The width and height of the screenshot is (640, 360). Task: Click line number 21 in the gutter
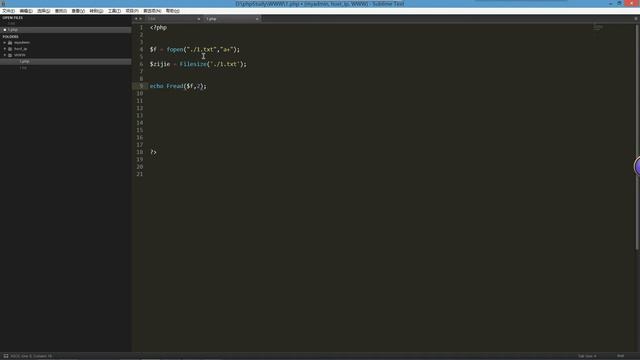tap(140, 174)
